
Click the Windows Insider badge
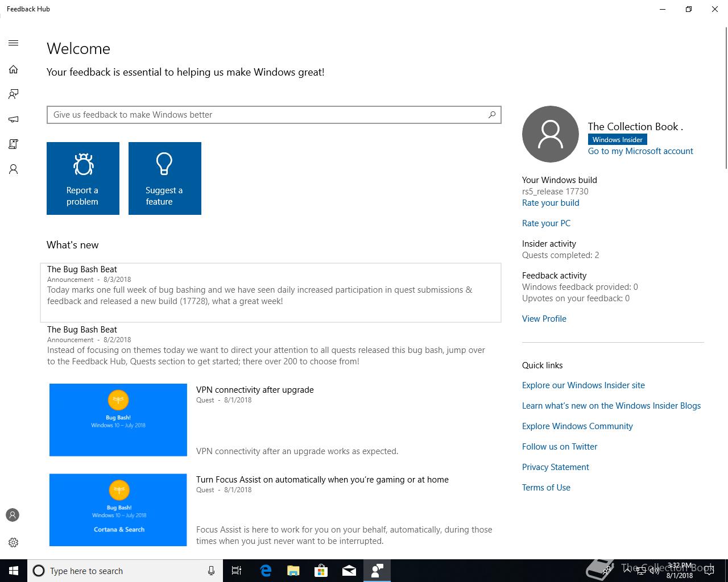coord(618,140)
